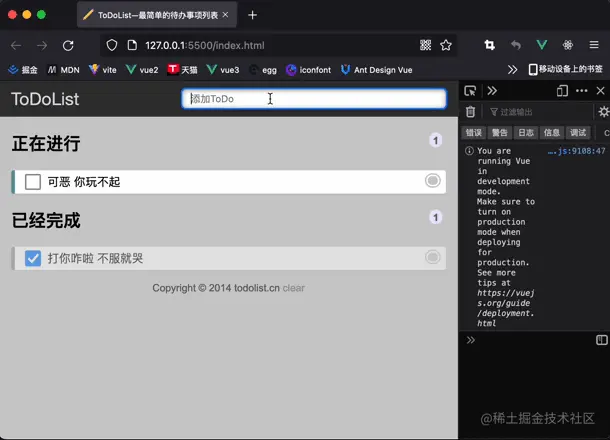Click the 打你咋啦 不服就哭 todo text
Viewport: 610px width, 440px height.
(x=95, y=258)
